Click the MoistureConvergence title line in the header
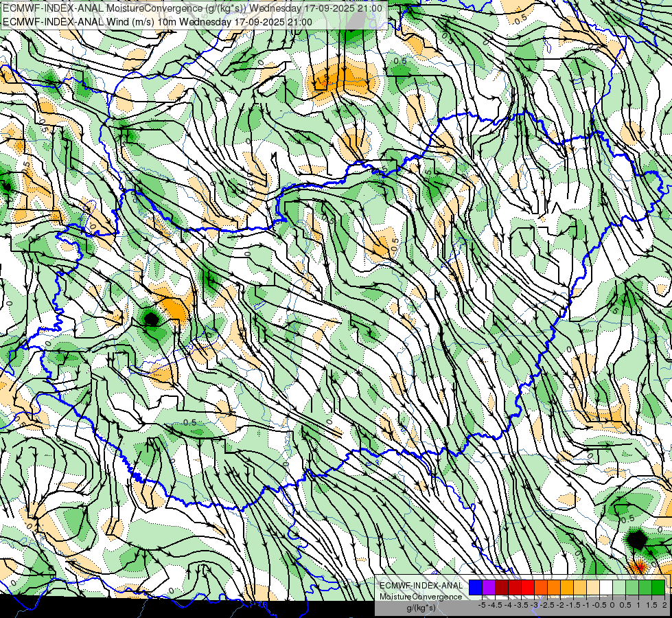 pos(192,8)
